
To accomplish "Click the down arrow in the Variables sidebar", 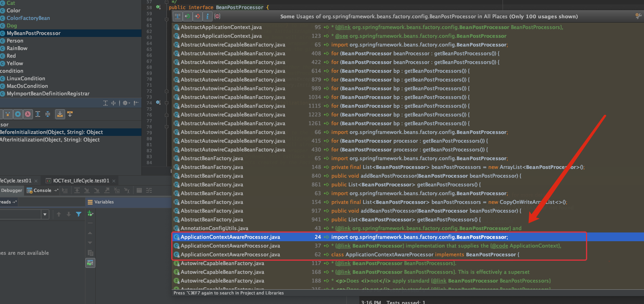I will point(90,242).
